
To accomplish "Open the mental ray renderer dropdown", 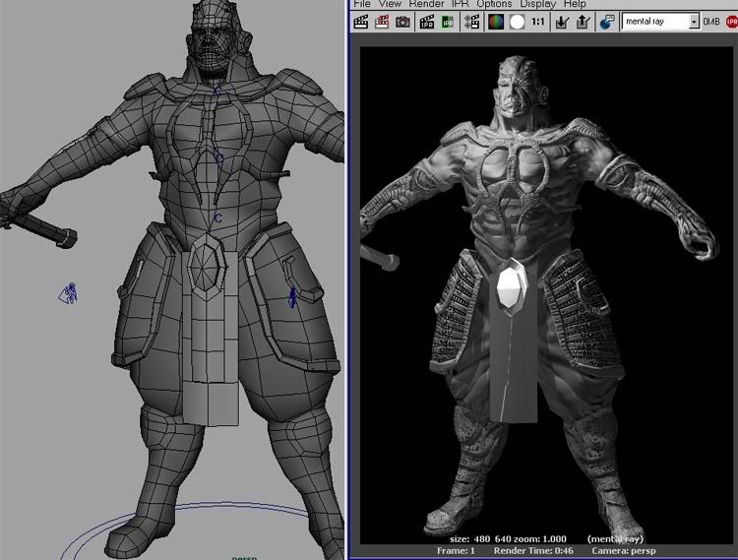I will click(694, 22).
